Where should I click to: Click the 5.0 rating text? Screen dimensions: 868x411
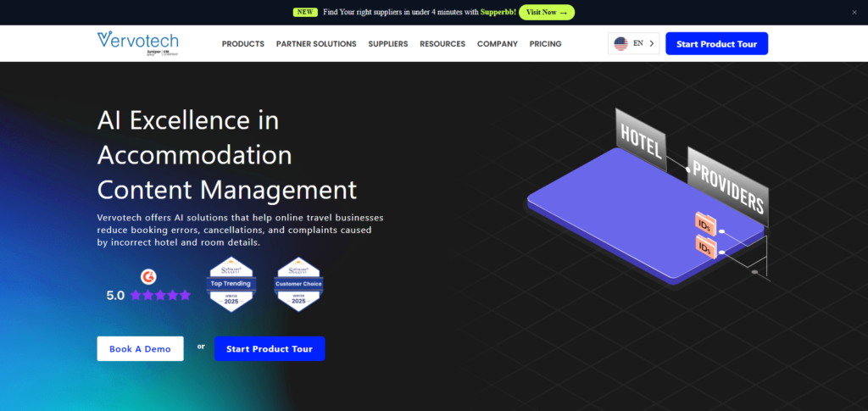(115, 296)
